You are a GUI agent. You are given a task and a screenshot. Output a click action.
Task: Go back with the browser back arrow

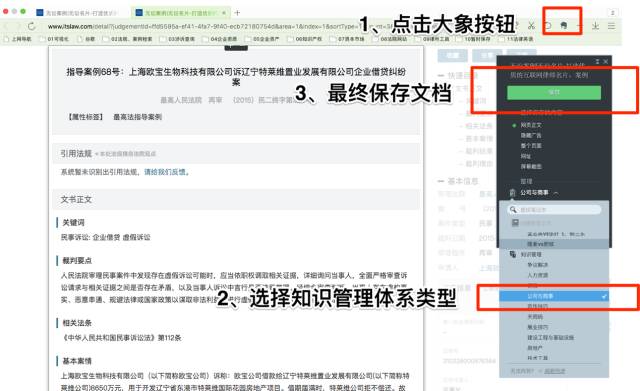6,26
